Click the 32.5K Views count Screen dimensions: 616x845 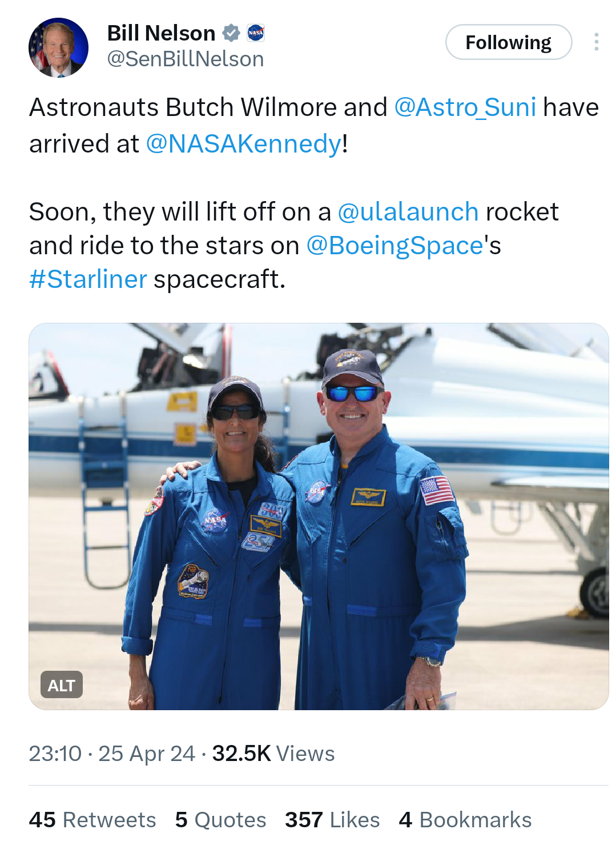(273, 753)
